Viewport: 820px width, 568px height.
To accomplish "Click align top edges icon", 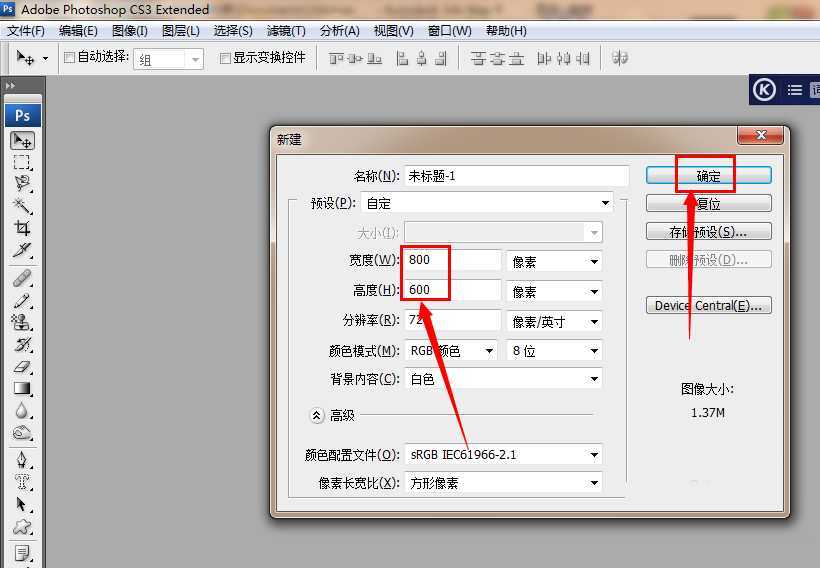I will (336, 58).
